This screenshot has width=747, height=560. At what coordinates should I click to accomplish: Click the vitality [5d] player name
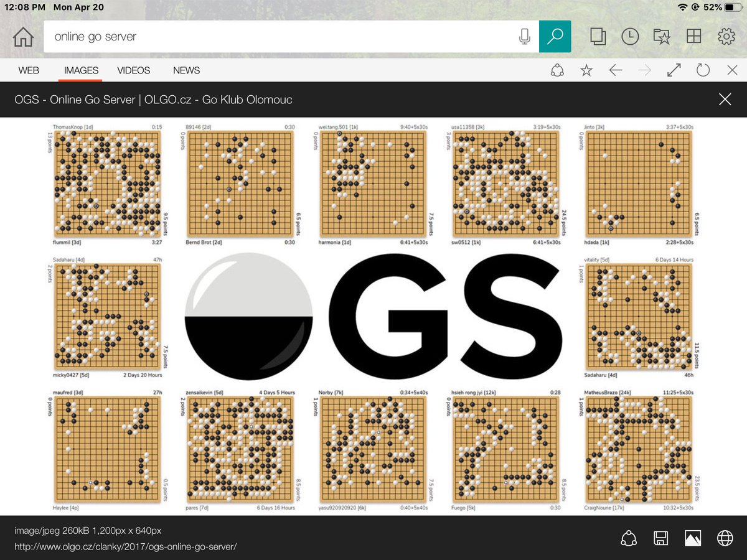(597, 259)
